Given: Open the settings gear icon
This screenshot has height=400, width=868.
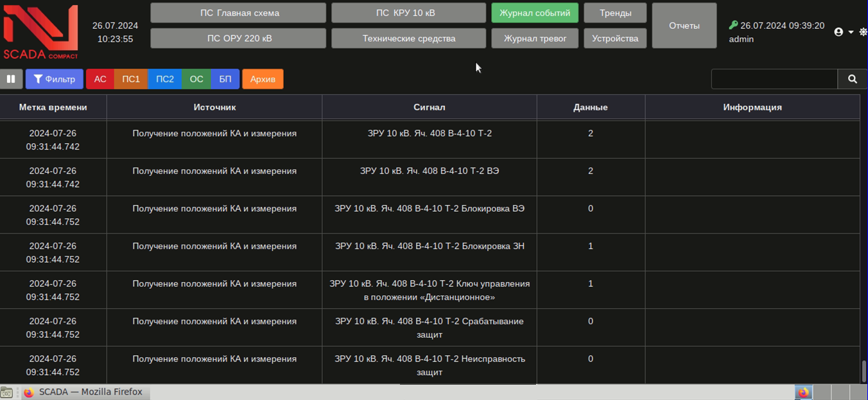Looking at the screenshot, I should coord(863,32).
